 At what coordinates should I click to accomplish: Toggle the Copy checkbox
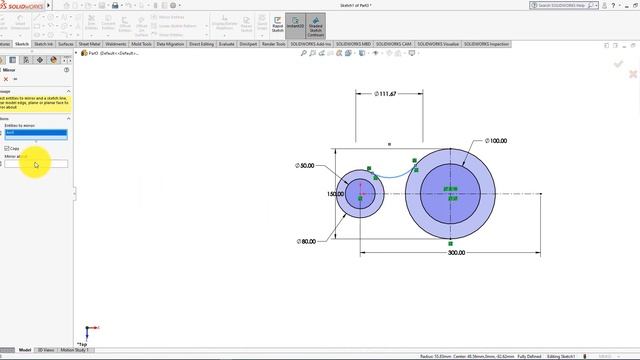pos(7,149)
